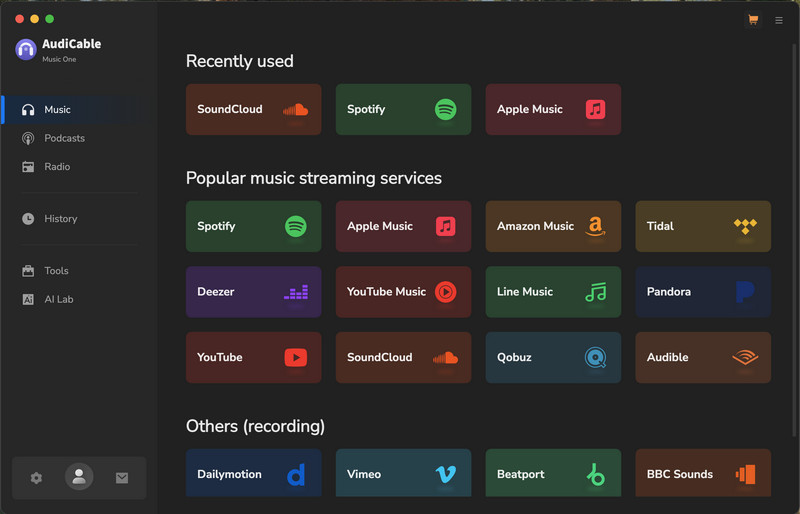Image resolution: width=800 pixels, height=514 pixels.
Task: Click the Line Music note icon
Action: tap(595, 292)
